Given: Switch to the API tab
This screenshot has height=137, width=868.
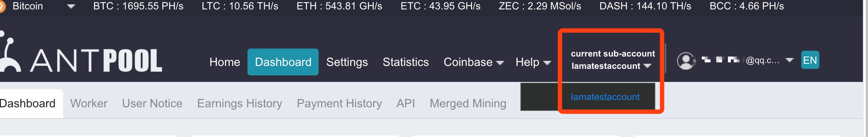Looking at the screenshot, I should (x=406, y=104).
